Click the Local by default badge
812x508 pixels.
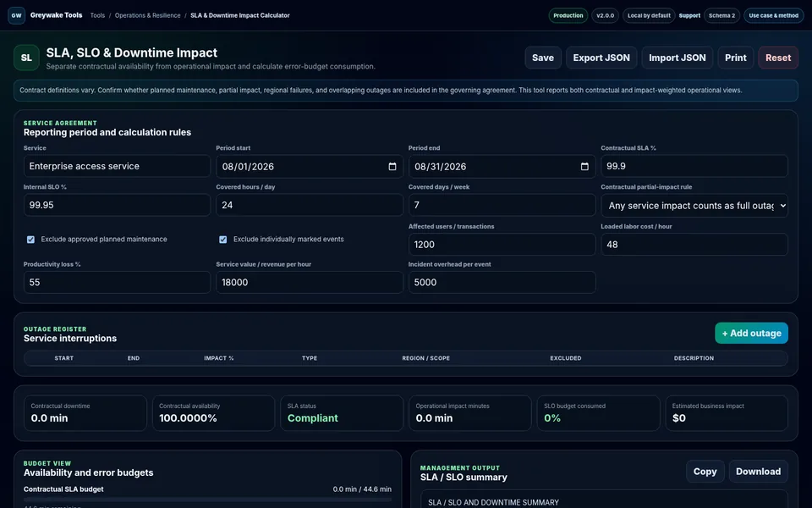[x=649, y=15]
